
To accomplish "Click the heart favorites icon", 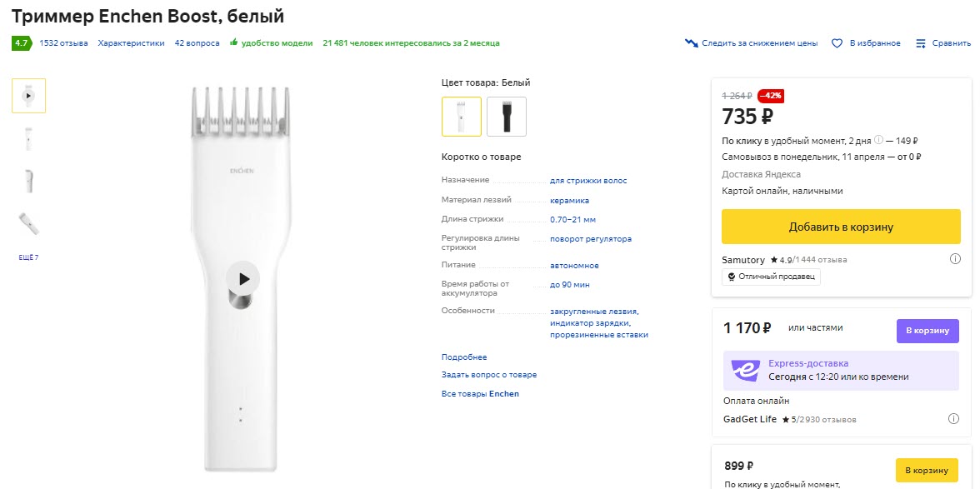I will (x=837, y=43).
